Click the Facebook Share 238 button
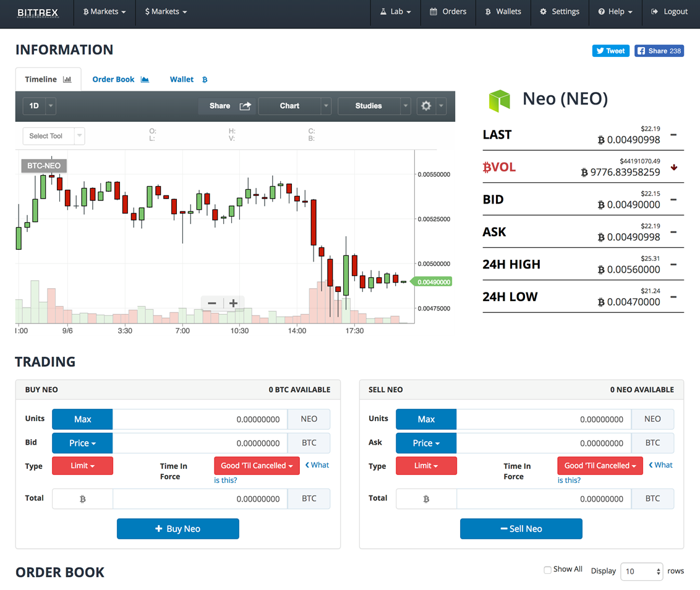The width and height of the screenshot is (700, 590). (659, 51)
